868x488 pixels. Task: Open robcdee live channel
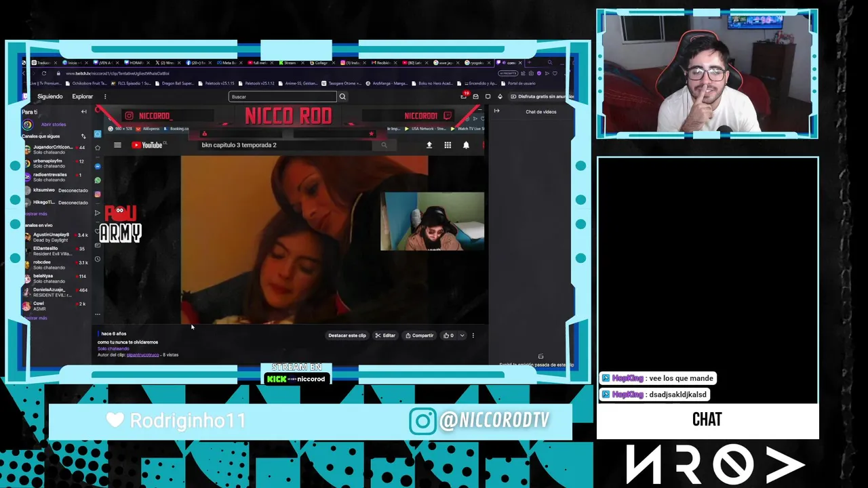(55, 264)
